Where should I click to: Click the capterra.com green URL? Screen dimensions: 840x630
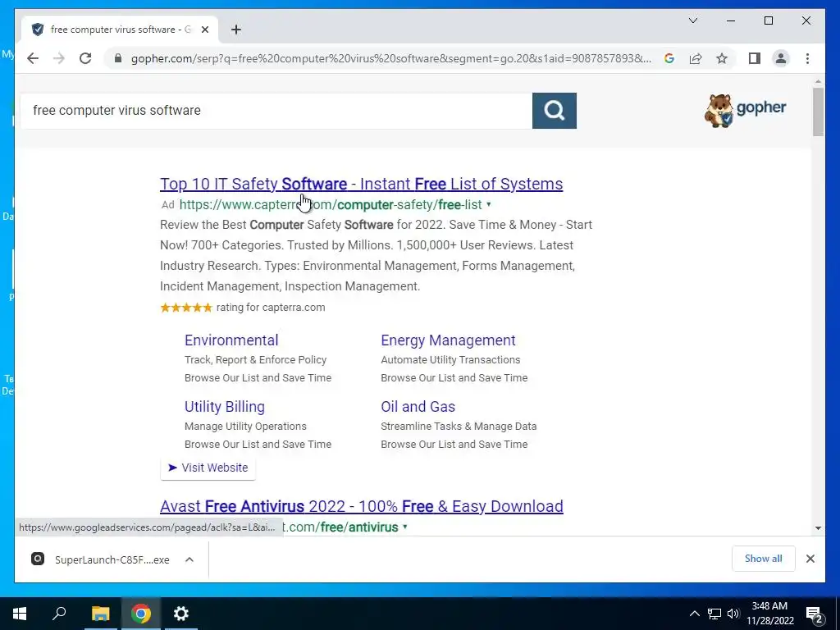point(330,204)
